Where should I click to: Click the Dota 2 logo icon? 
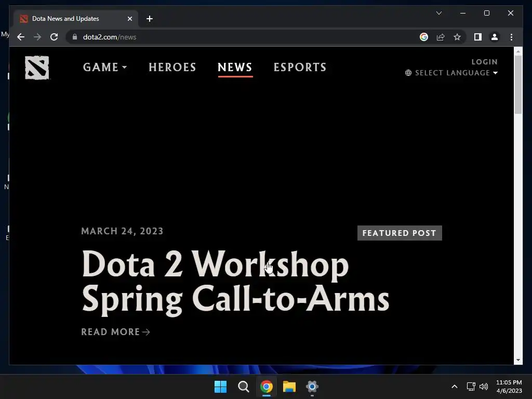coord(37,68)
